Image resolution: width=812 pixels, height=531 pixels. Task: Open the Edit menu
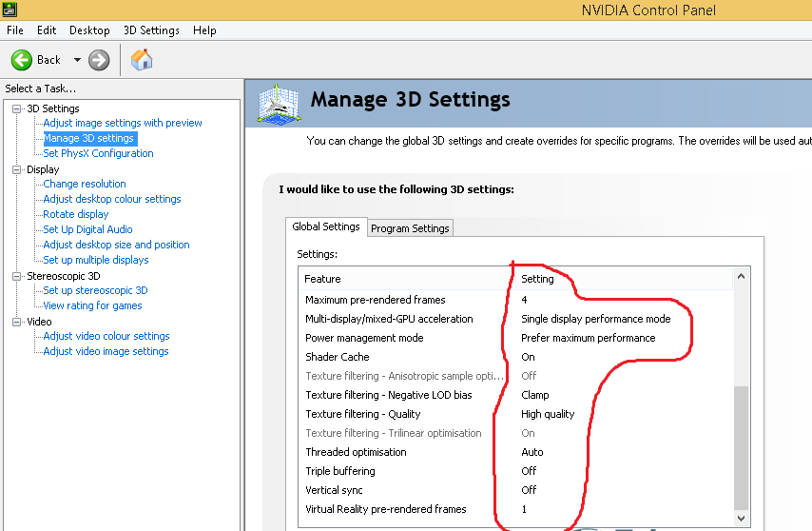click(47, 30)
